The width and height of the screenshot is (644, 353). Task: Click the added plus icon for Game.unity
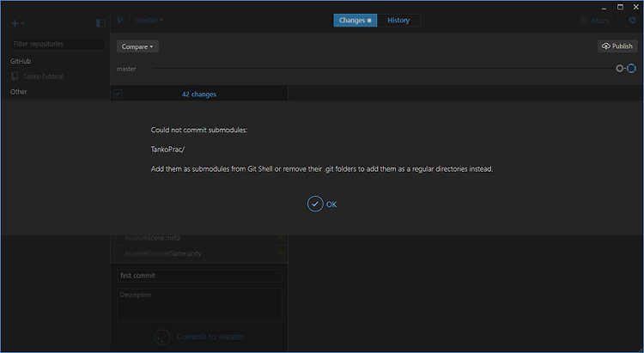(x=282, y=253)
